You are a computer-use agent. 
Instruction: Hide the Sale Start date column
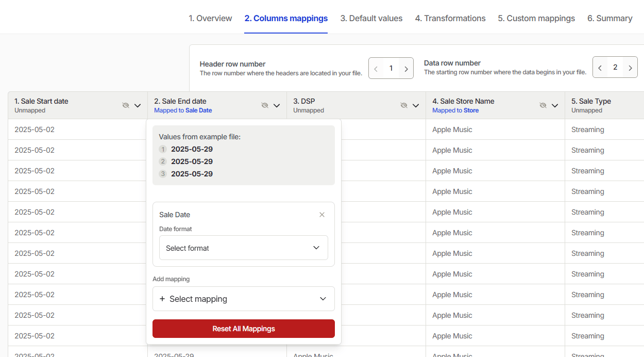click(x=126, y=105)
